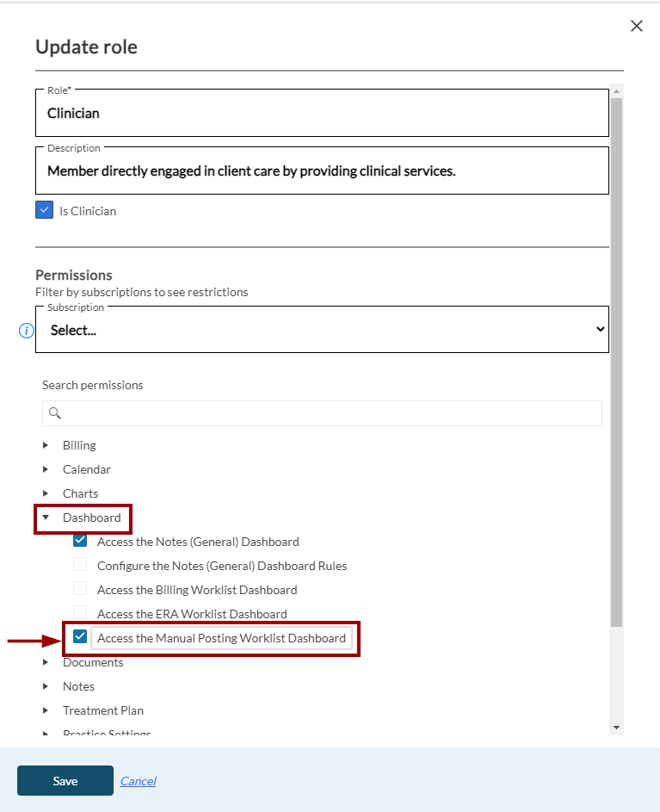Close the Update role dialog

point(637,26)
